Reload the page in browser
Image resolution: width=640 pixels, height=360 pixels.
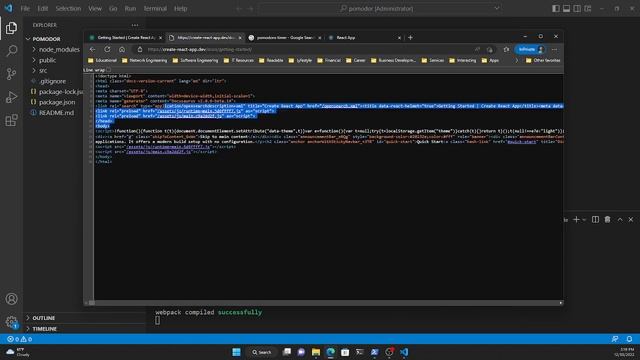coord(107,49)
